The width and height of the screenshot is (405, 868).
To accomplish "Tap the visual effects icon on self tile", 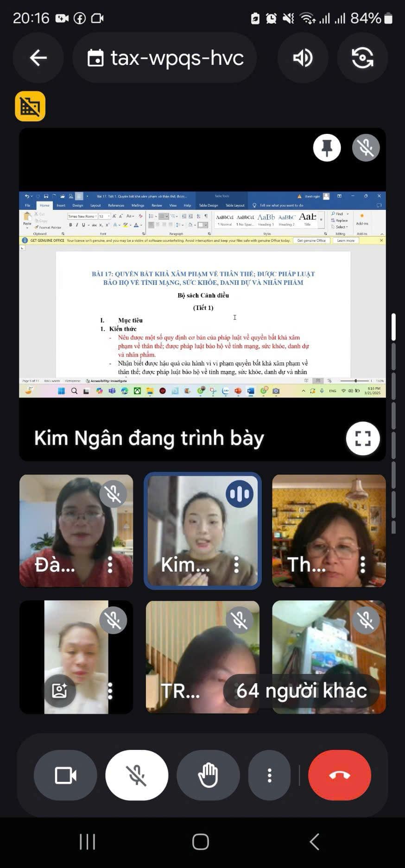I will [x=59, y=691].
